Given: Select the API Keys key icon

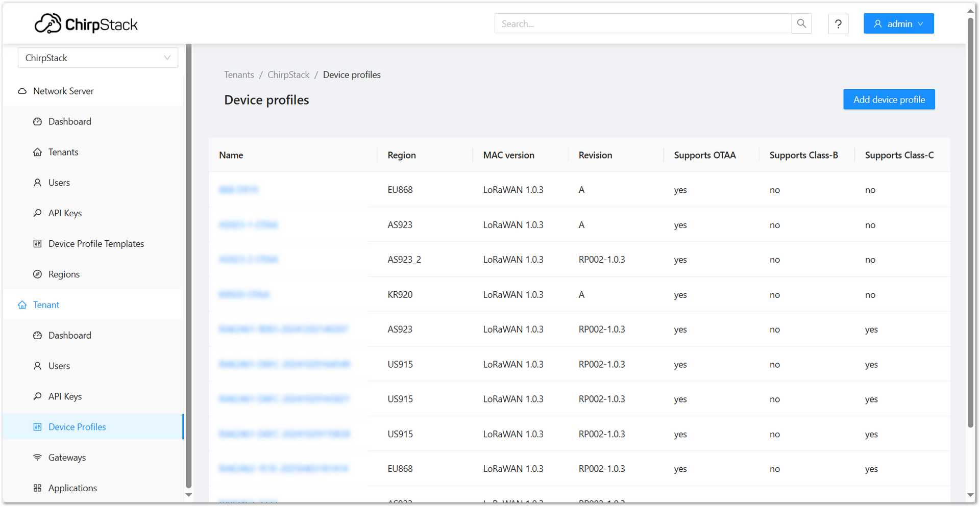Looking at the screenshot, I should (x=37, y=213).
